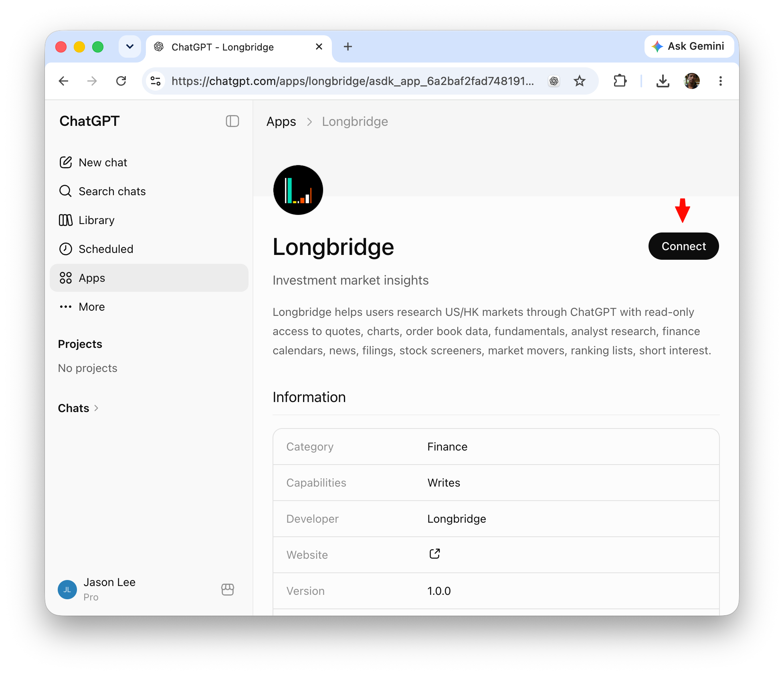Open the Jason Lee profile menu
Screen dimensions: 784x675
(109, 589)
